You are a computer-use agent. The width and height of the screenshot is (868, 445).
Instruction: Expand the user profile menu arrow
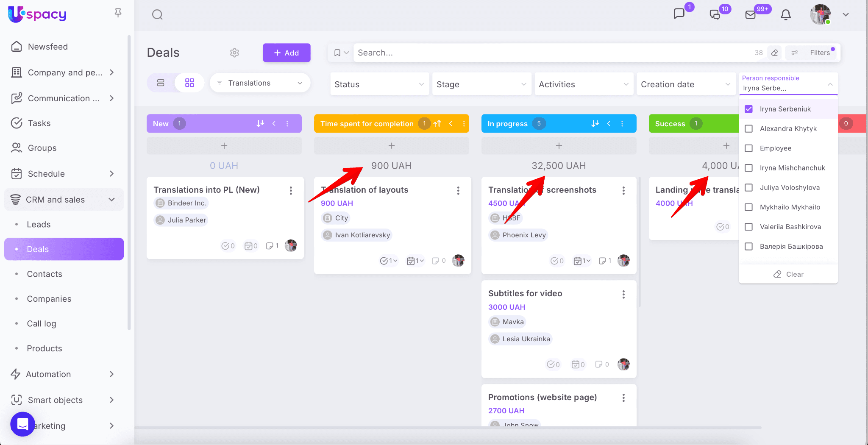pyautogui.click(x=846, y=14)
